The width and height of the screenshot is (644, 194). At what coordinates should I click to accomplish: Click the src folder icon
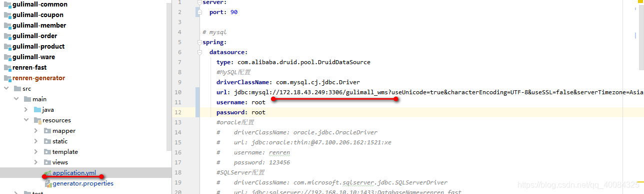(x=17, y=88)
